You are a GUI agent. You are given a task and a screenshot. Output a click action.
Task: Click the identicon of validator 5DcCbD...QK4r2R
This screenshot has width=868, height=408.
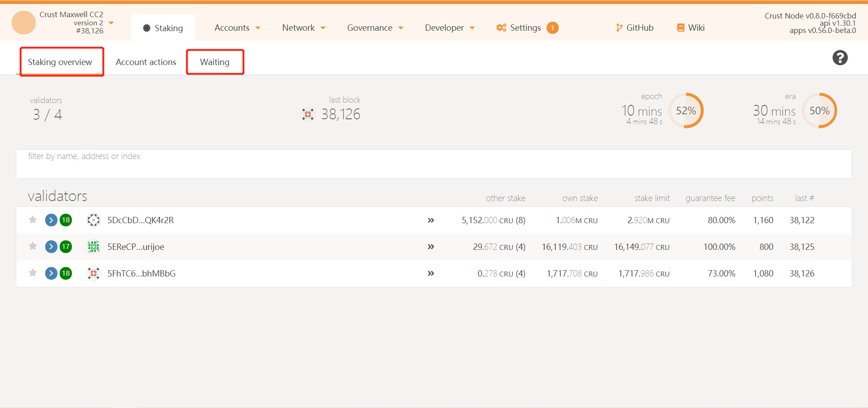pos(94,220)
